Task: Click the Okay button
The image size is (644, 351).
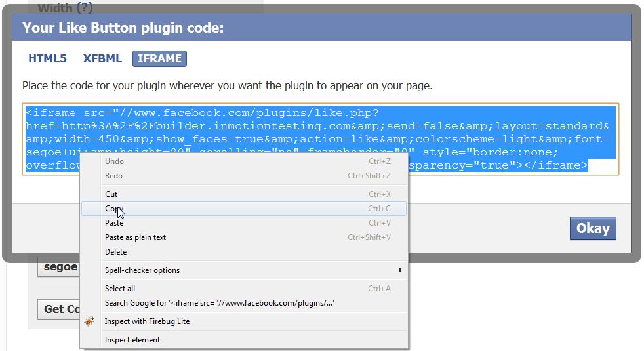Action: coord(593,228)
